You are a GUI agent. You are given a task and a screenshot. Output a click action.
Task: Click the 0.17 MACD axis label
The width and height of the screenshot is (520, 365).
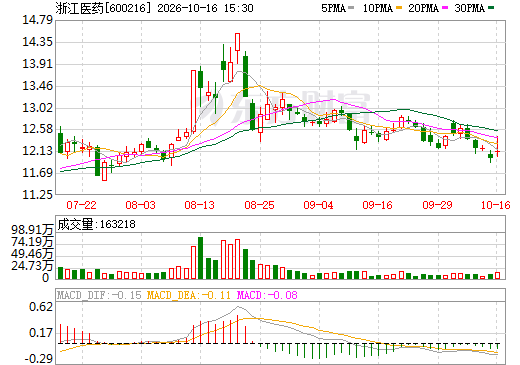point(41,333)
